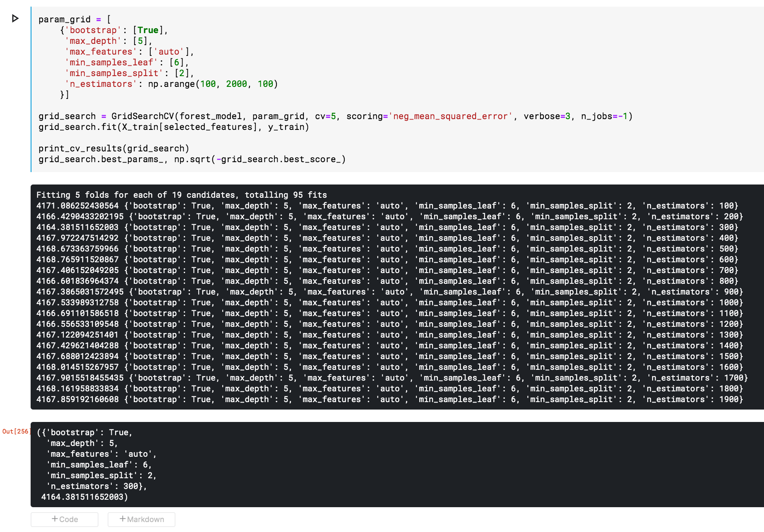Click the output row starting 4167.122094251401
Image resolution: width=764 pixels, height=532 pixels.
coord(390,335)
